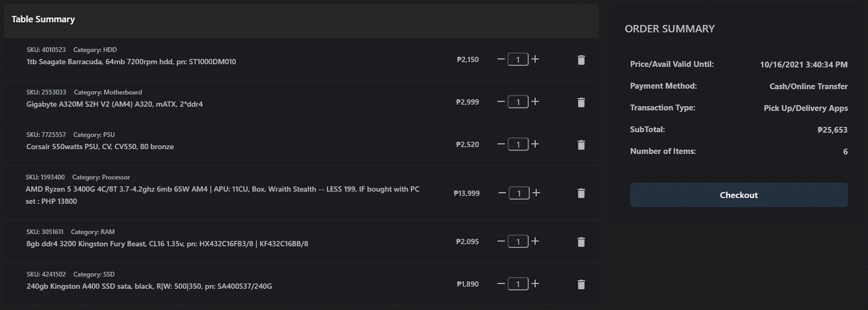The image size is (868, 310).
Task: Click quantity field for Corsair PSU
Action: pyautogui.click(x=518, y=144)
